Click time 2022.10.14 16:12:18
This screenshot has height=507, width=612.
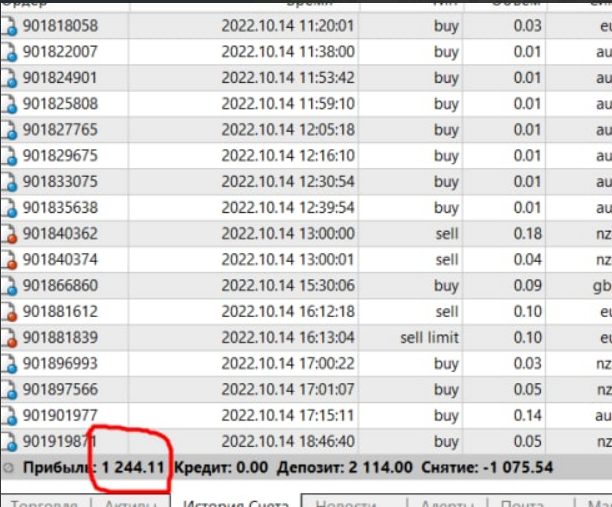(x=288, y=311)
